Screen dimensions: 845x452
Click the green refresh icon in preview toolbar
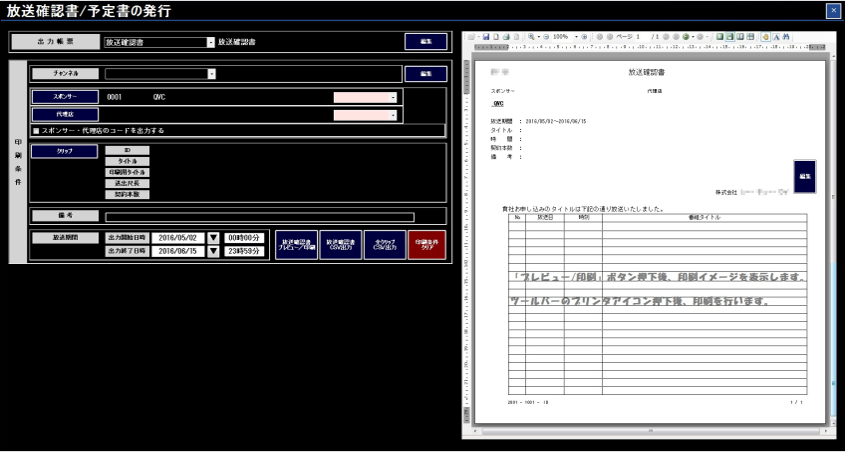coord(686,37)
